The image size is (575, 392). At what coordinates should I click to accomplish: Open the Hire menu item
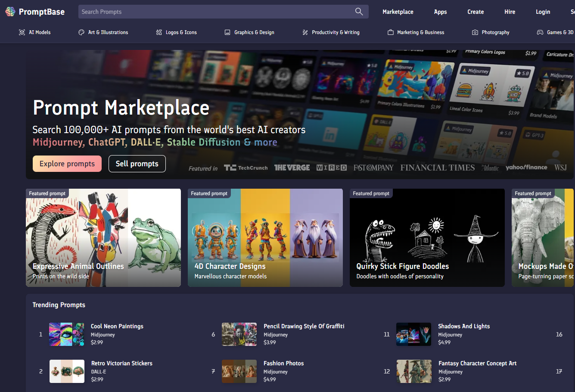tap(510, 12)
